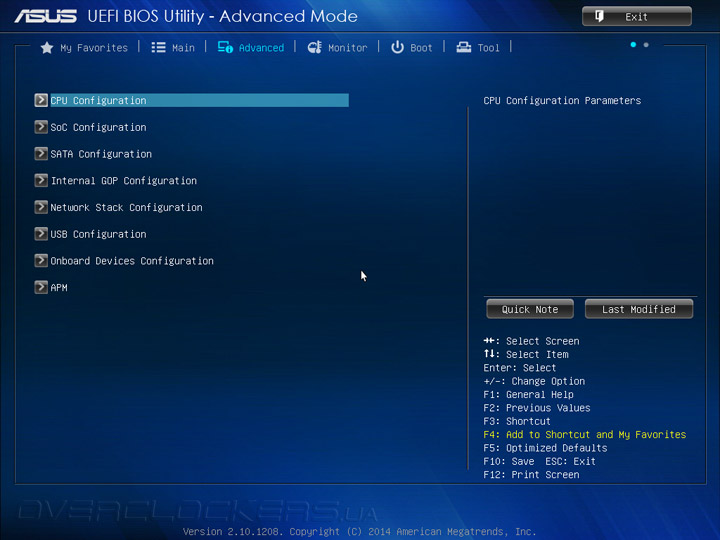This screenshot has width=720, height=540.
Task: Switch to the Tool tab
Action: 488,48
